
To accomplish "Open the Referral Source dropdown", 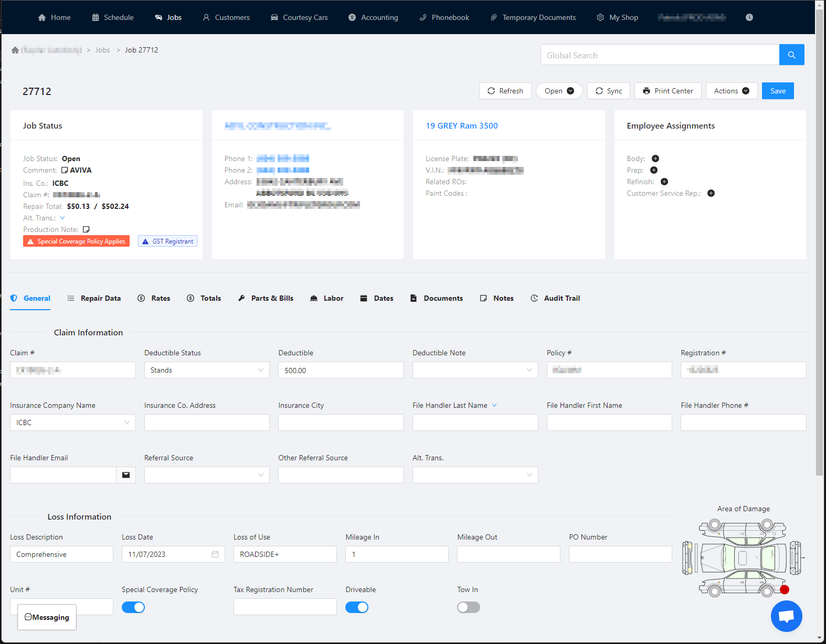I will pyautogui.click(x=207, y=475).
